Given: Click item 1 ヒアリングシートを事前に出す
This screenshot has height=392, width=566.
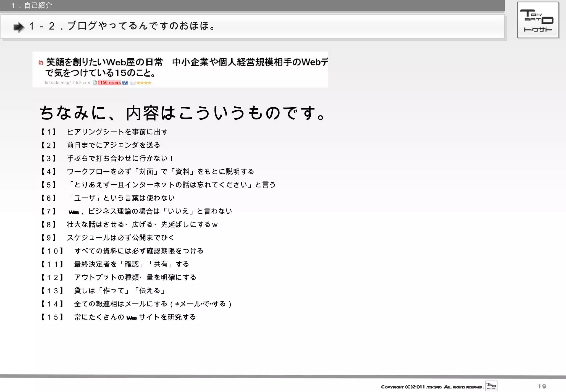Looking at the screenshot, I should coord(104,132).
